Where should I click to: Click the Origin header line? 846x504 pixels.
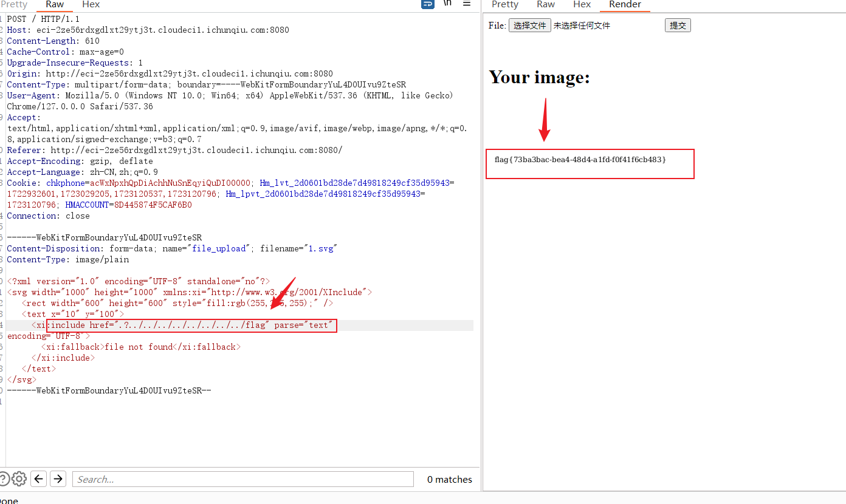(170, 73)
